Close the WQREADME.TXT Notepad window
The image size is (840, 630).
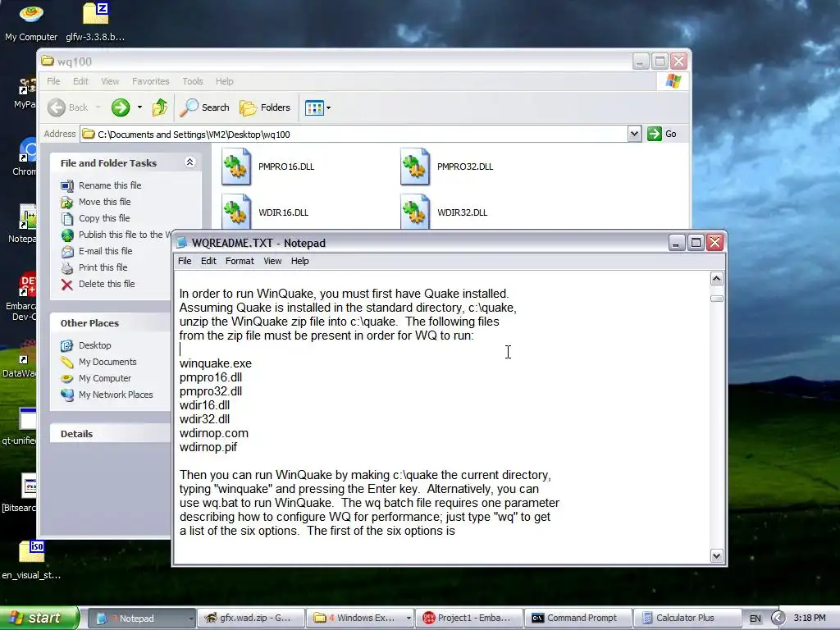pos(714,243)
